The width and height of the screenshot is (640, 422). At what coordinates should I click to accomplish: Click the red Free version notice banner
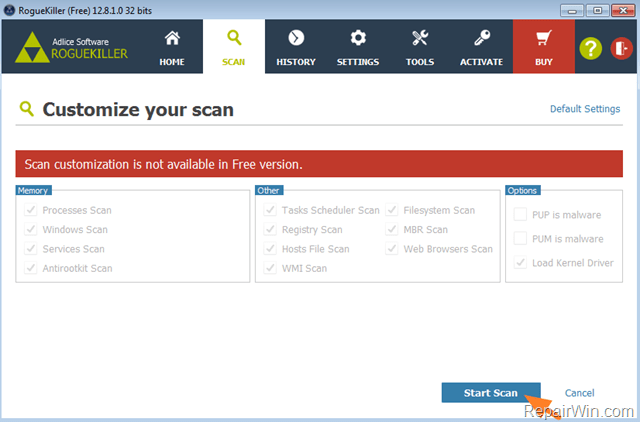[x=319, y=164]
